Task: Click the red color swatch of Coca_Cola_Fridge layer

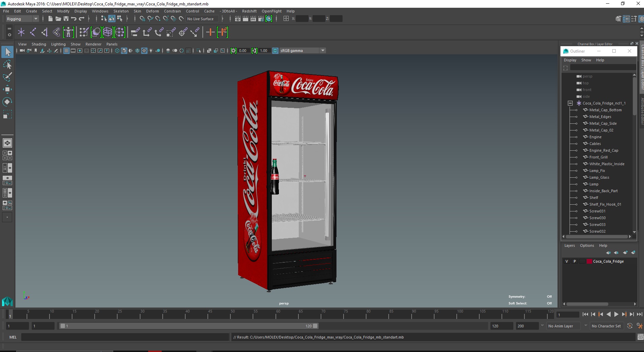Action: (589, 261)
